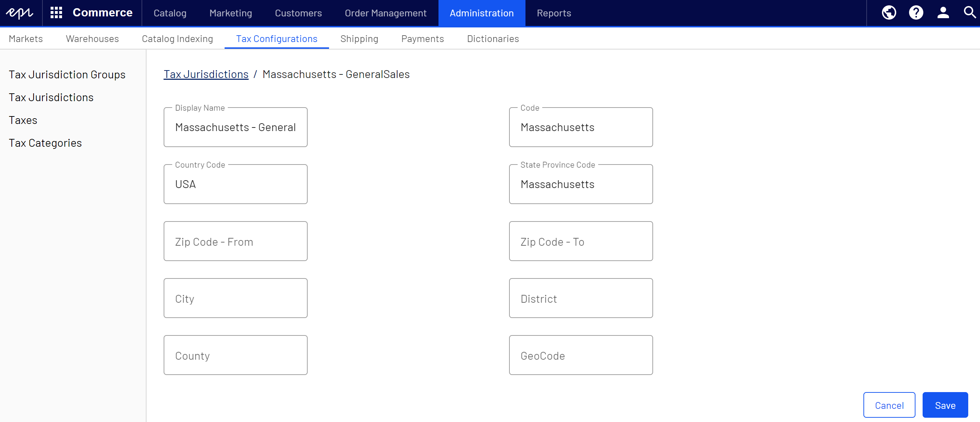Click the search magnifier icon
The height and width of the screenshot is (422, 980).
969,13
